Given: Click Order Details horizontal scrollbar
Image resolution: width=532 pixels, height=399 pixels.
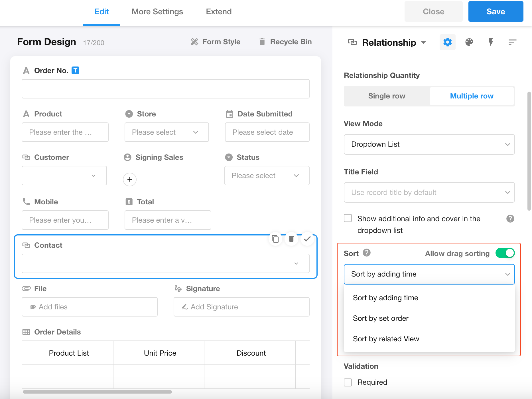Looking at the screenshot, I should point(97,392).
